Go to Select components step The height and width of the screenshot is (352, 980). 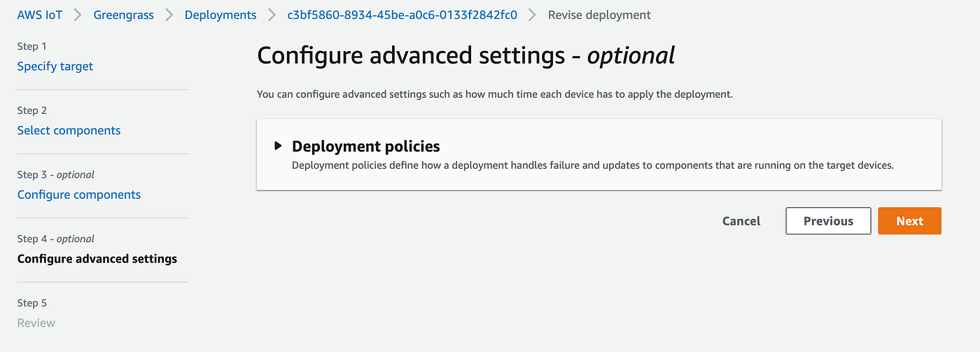tap(69, 130)
